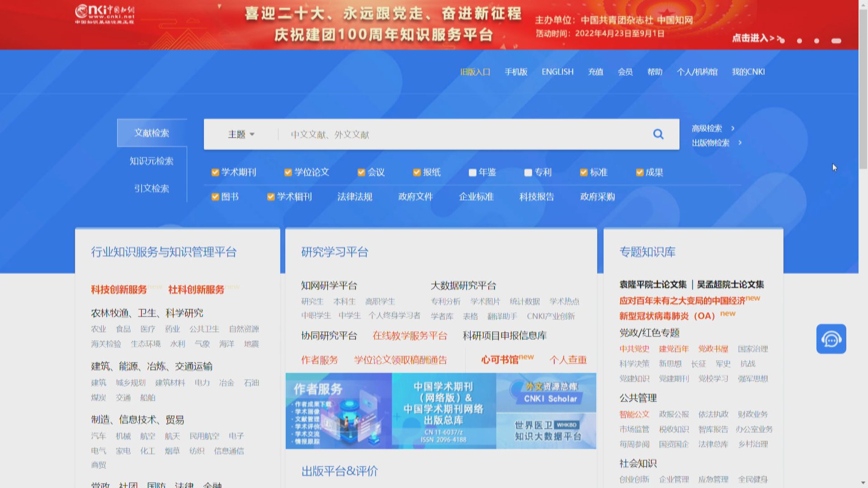Image resolution: width=868 pixels, height=488 pixels.
Task: Open 我的CNKI from the top navigation
Action: 748,72
